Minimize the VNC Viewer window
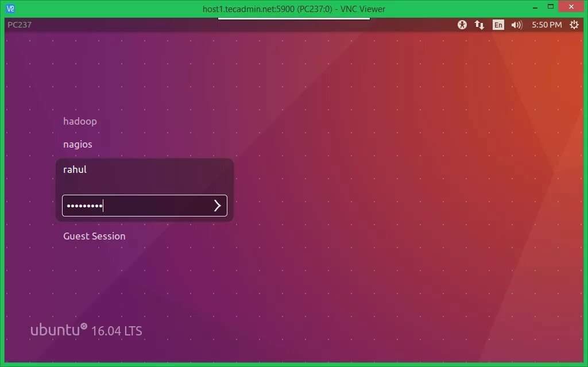This screenshot has width=588, height=367. (535, 7)
